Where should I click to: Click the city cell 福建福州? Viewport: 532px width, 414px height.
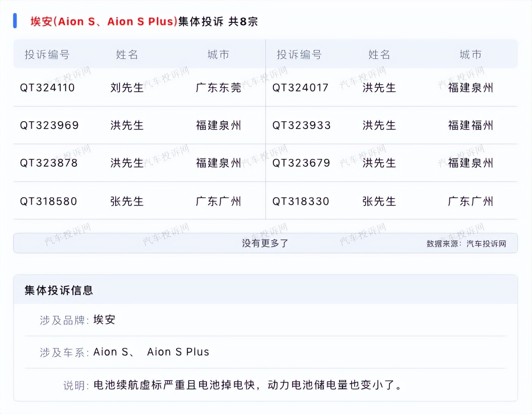tap(470, 126)
